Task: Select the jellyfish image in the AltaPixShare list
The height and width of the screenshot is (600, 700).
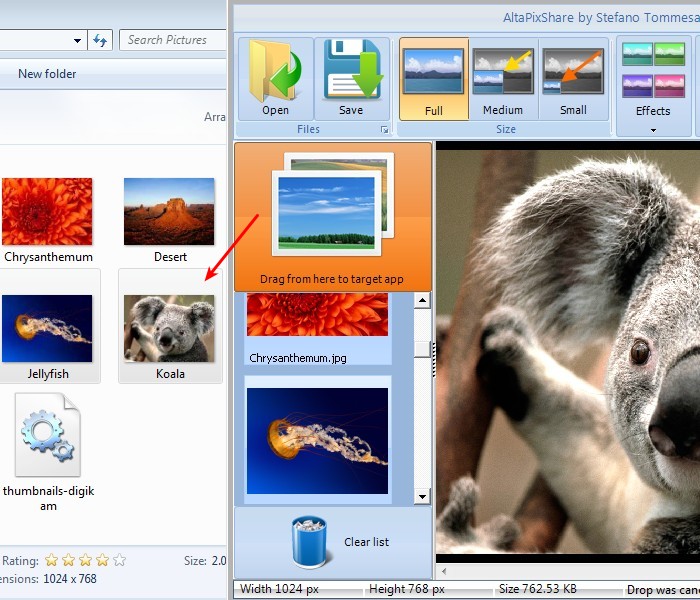Action: (x=318, y=440)
